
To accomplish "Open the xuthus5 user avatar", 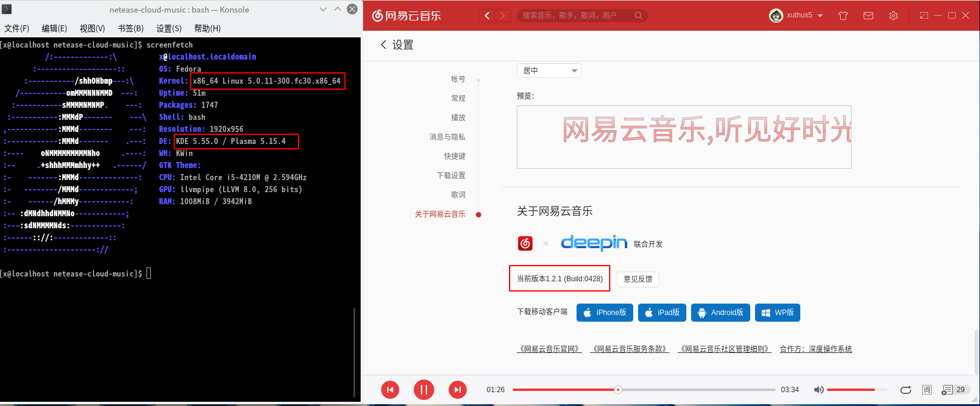I will click(x=776, y=16).
